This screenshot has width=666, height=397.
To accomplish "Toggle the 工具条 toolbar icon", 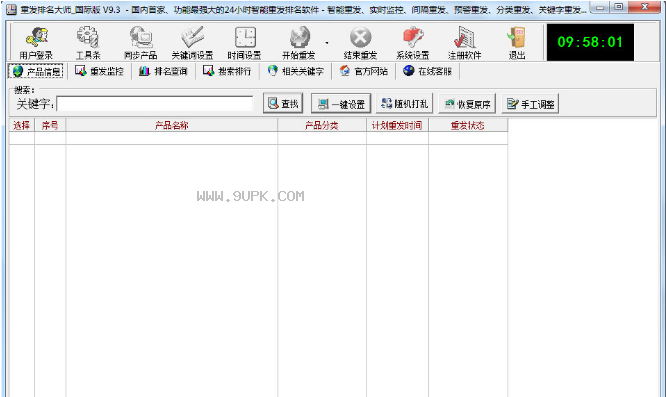I will coord(88,42).
